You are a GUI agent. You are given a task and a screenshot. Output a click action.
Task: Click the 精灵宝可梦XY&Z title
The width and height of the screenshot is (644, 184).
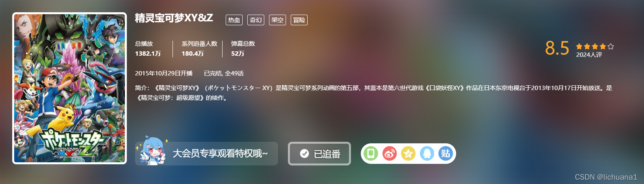click(174, 18)
